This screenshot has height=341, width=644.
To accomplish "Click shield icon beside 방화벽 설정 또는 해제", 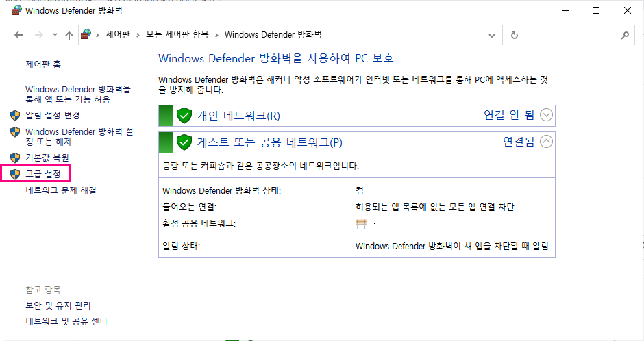I will coord(15,131).
